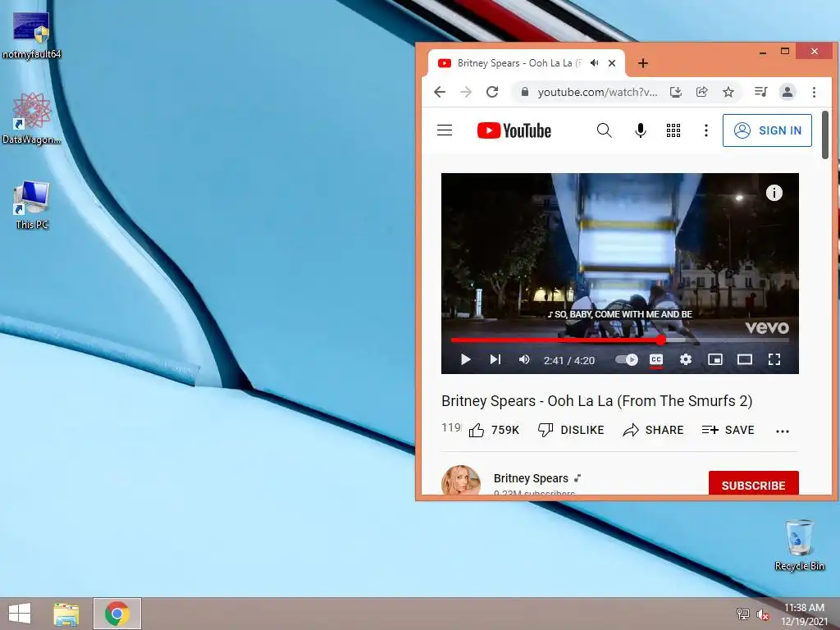Open Chrome media controls
The height and width of the screenshot is (630, 840).
pyautogui.click(x=760, y=92)
